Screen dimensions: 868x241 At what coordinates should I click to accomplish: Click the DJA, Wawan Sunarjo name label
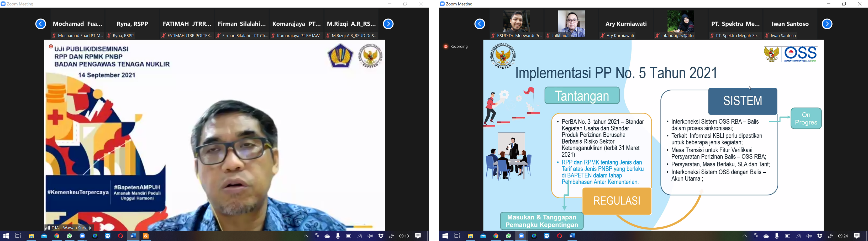point(69,228)
